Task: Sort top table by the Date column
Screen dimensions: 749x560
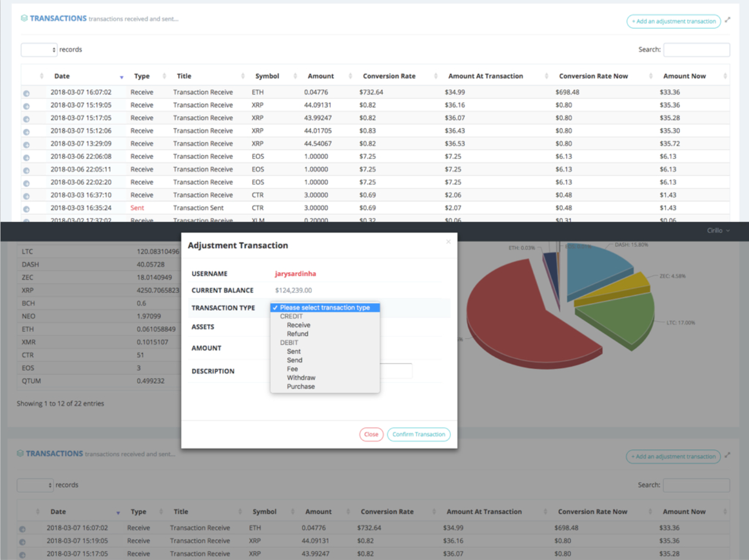Action: [62, 76]
